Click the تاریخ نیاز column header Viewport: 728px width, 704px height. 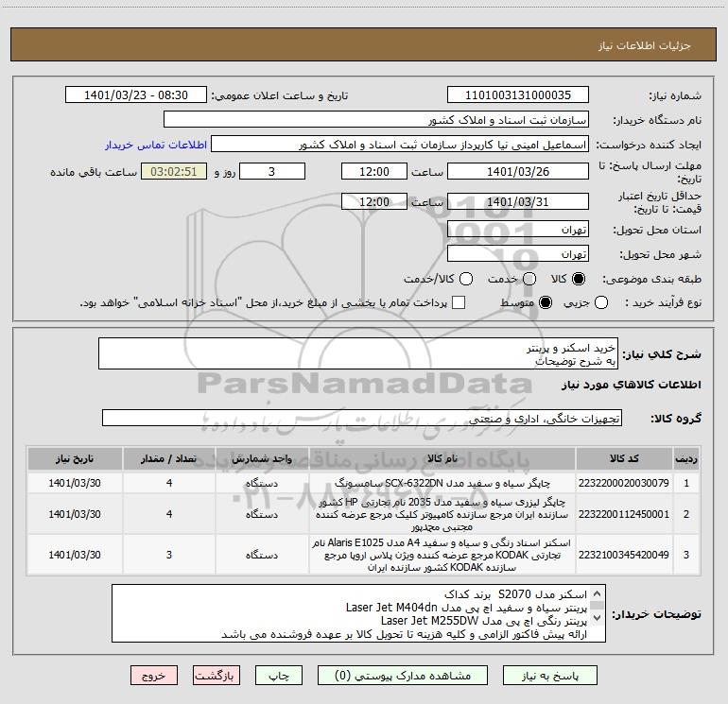coord(75,458)
